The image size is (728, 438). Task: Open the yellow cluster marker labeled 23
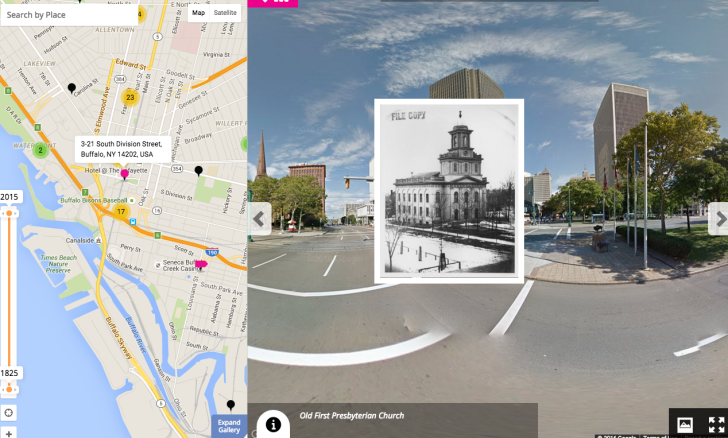(x=130, y=97)
